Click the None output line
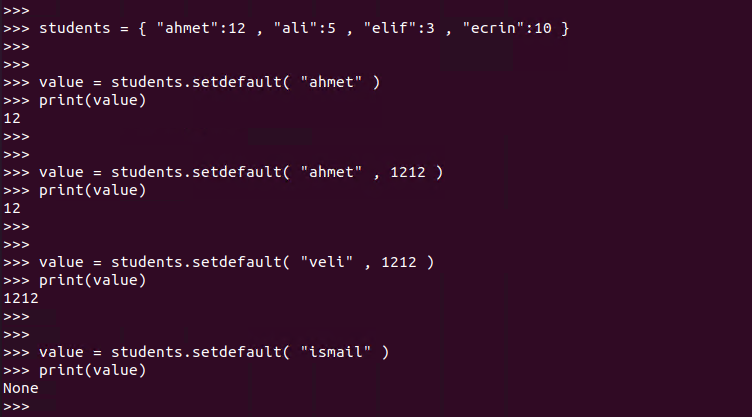752x417 pixels. click(x=21, y=388)
